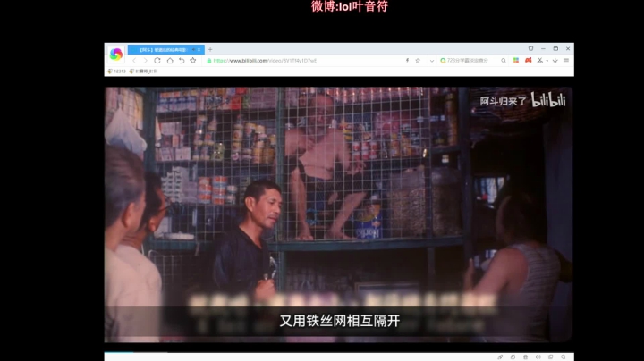Open the downloads icon
644x361 pixels.
tap(555, 61)
